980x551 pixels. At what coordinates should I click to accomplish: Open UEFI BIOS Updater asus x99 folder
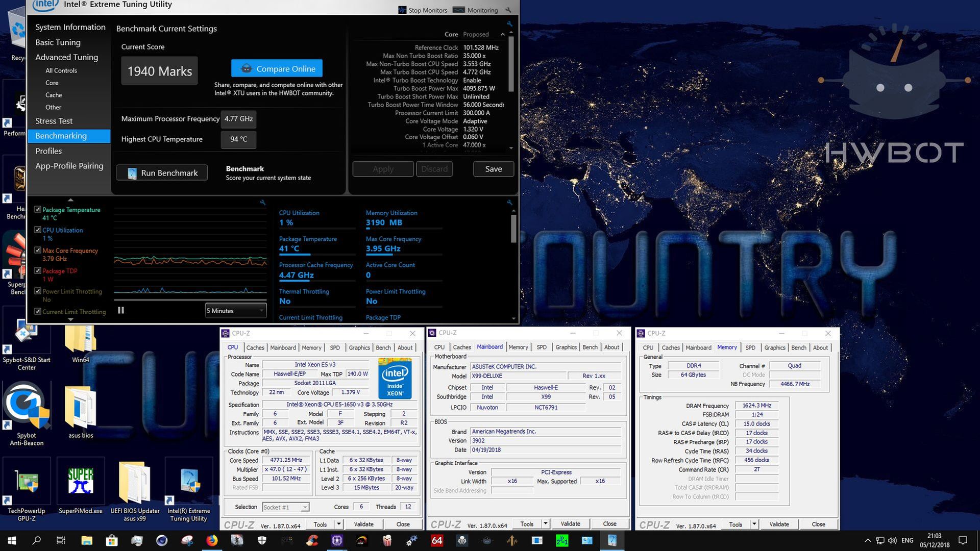(x=135, y=491)
